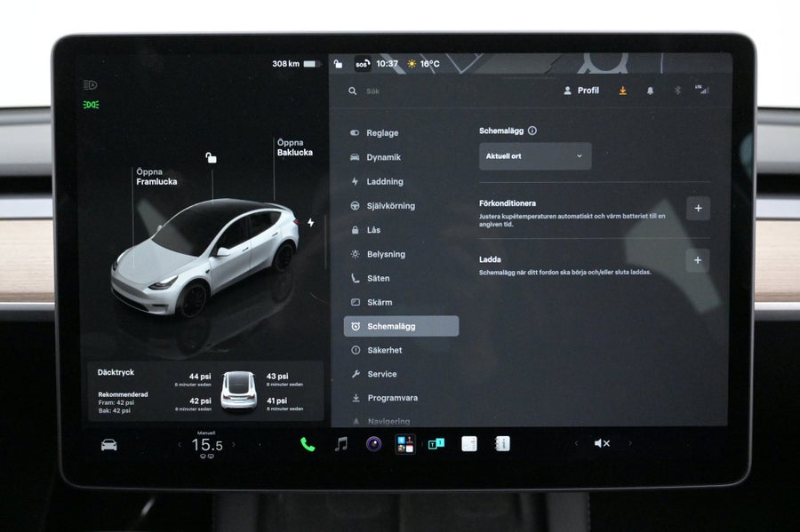Tap the 41 psi tire reading

(276, 401)
